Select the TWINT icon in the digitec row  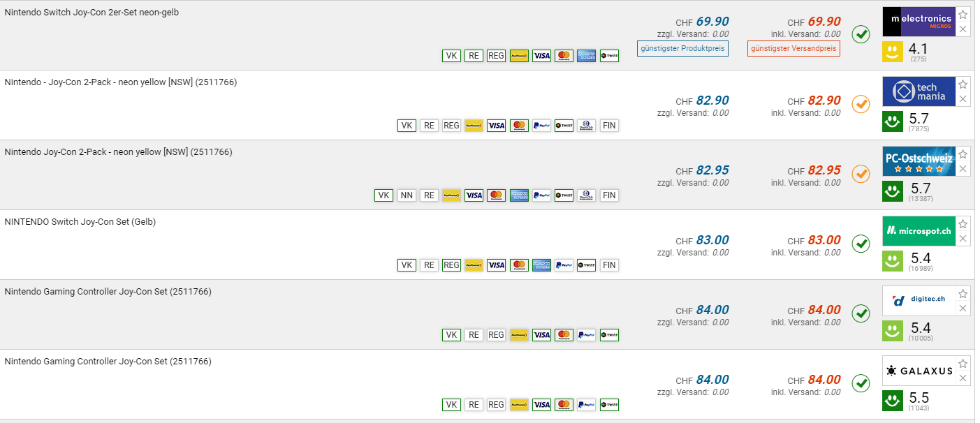click(609, 335)
